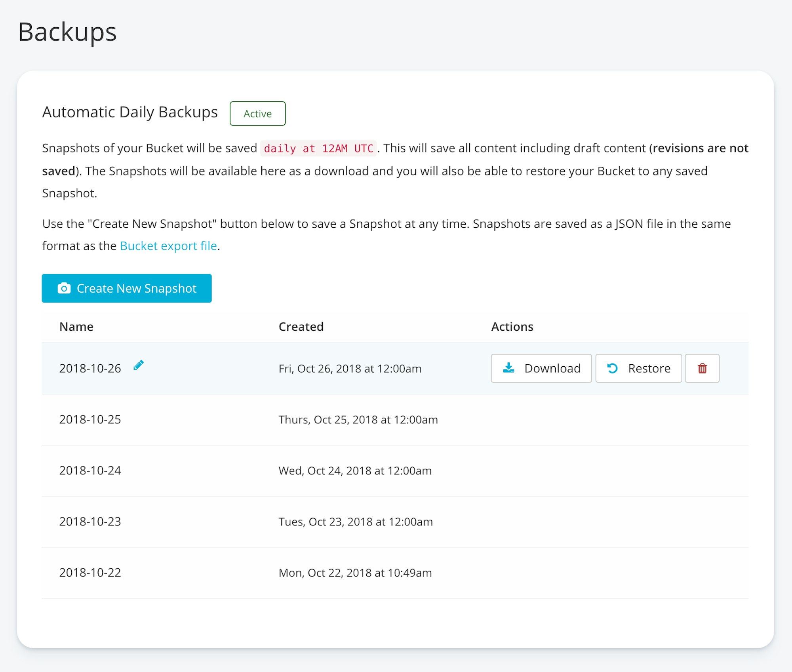This screenshot has height=672, width=792.
Task: Download the 2018-10-26 snapshot
Action: [541, 368]
